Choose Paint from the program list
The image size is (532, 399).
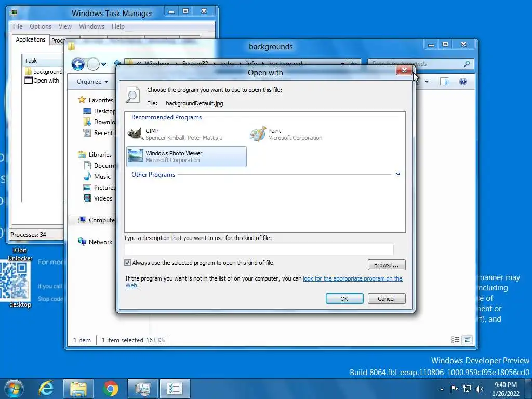pos(287,135)
